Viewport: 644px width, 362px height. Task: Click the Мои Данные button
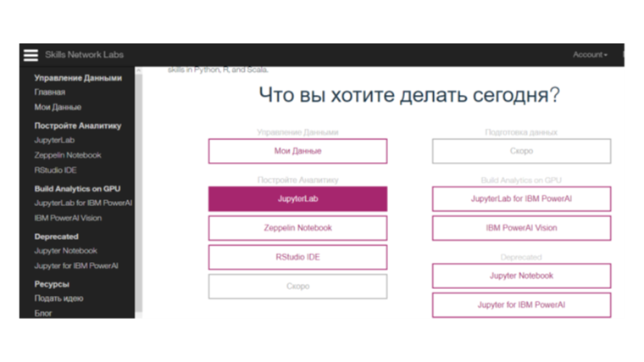click(297, 151)
